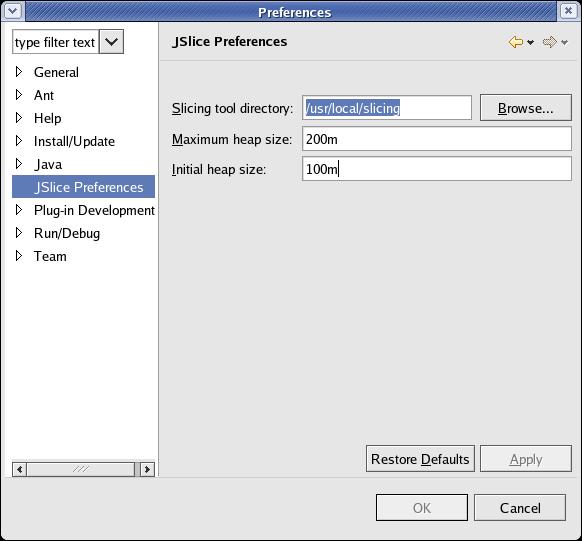Click the yellow back navigation arrow
Image resolution: width=582 pixels, height=541 pixels.
[515, 42]
